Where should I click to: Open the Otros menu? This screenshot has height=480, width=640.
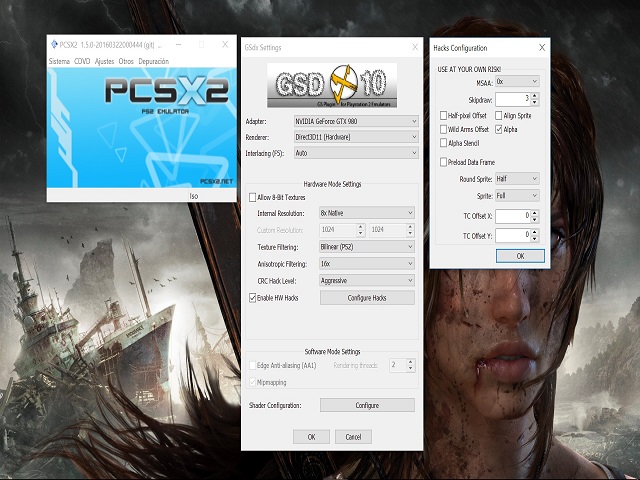[x=126, y=61]
